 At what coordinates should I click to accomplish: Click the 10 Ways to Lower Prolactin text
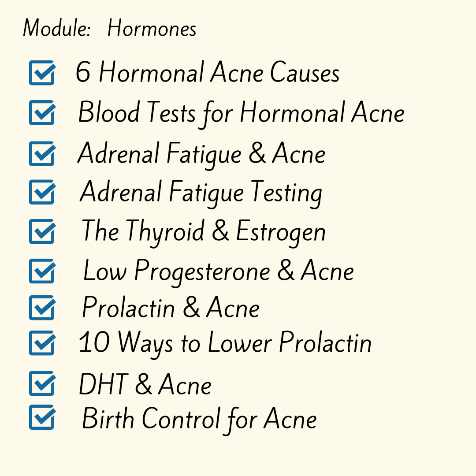(225, 345)
